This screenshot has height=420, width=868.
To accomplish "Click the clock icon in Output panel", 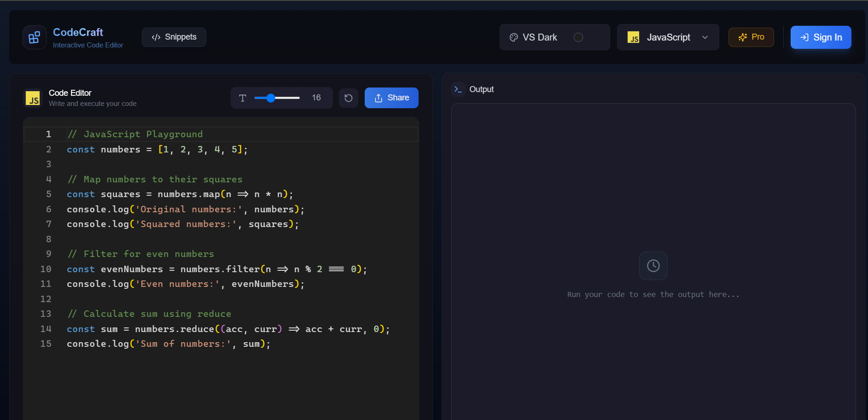I will 653,266.
